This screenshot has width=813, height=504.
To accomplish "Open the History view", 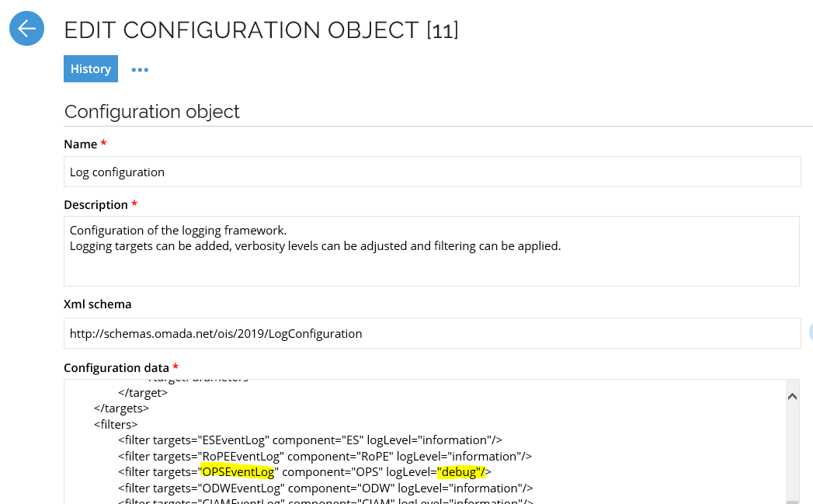I will 91,68.
